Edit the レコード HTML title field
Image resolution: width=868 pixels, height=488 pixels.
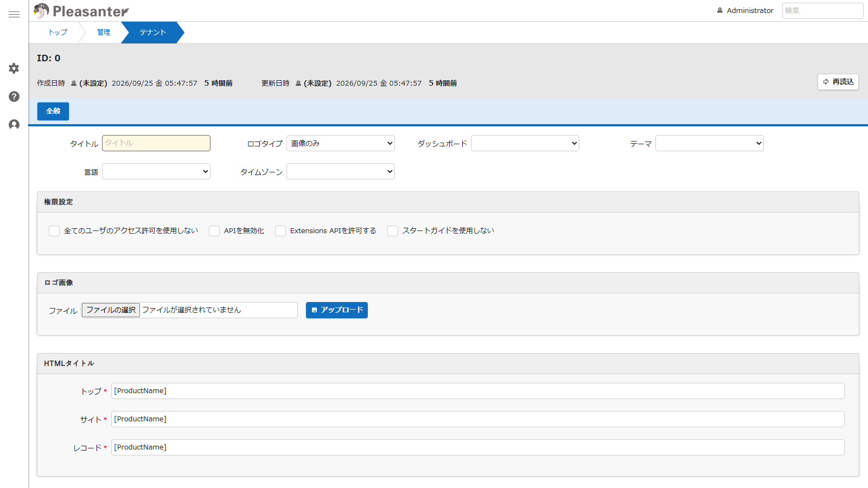click(x=478, y=447)
